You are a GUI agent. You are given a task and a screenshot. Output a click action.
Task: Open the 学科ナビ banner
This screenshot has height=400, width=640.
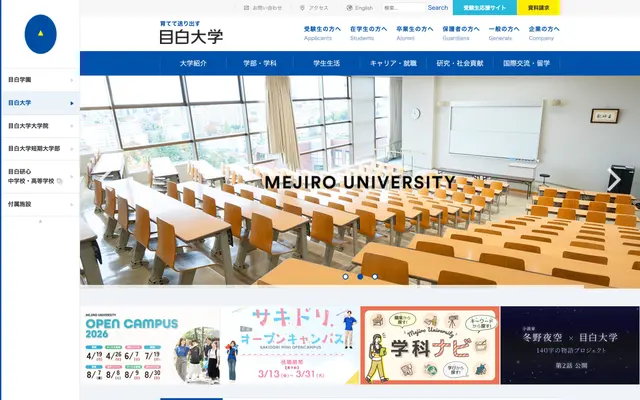tap(430, 345)
